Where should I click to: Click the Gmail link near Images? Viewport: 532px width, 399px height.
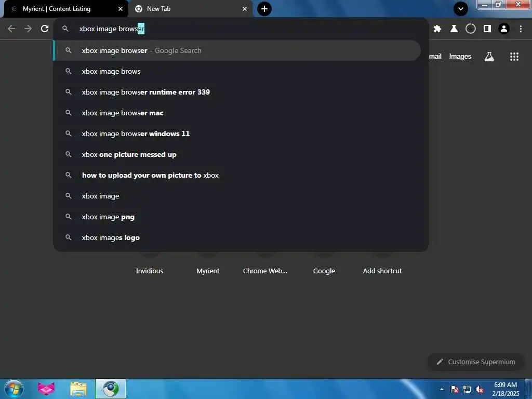click(435, 56)
